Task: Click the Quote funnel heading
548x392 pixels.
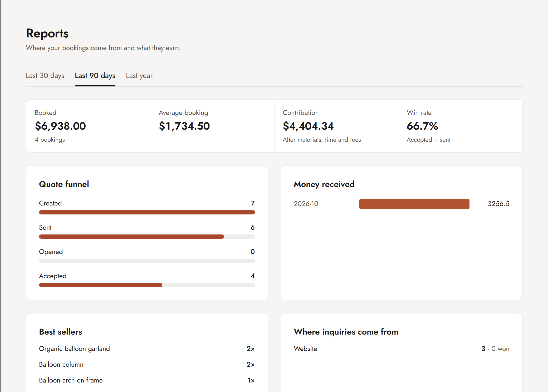Action: pos(64,184)
